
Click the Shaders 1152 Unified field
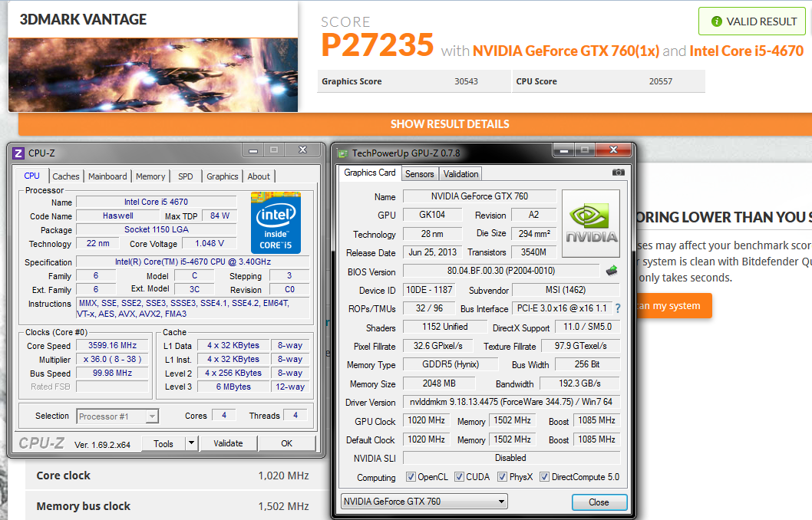coord(445,327)
